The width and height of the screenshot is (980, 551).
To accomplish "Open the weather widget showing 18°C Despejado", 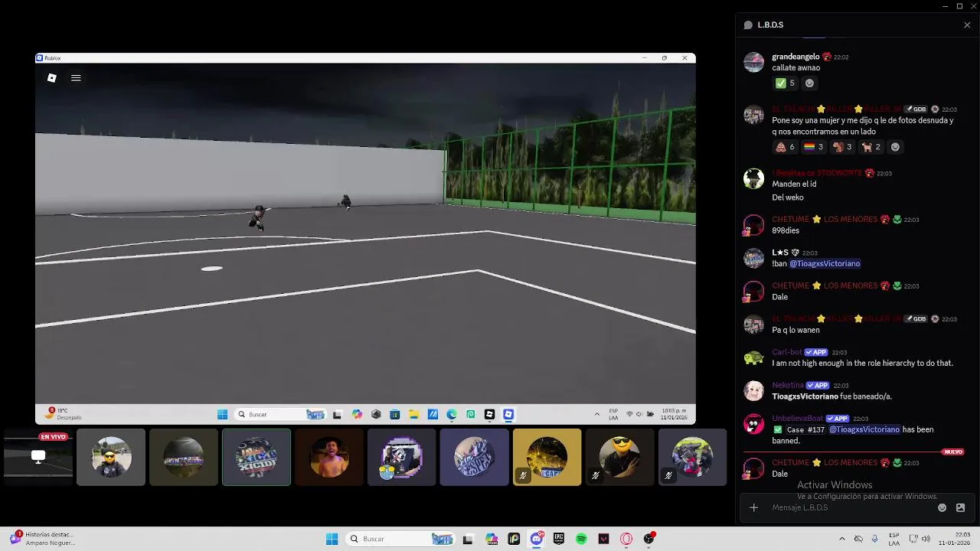I will click(64, 414).
